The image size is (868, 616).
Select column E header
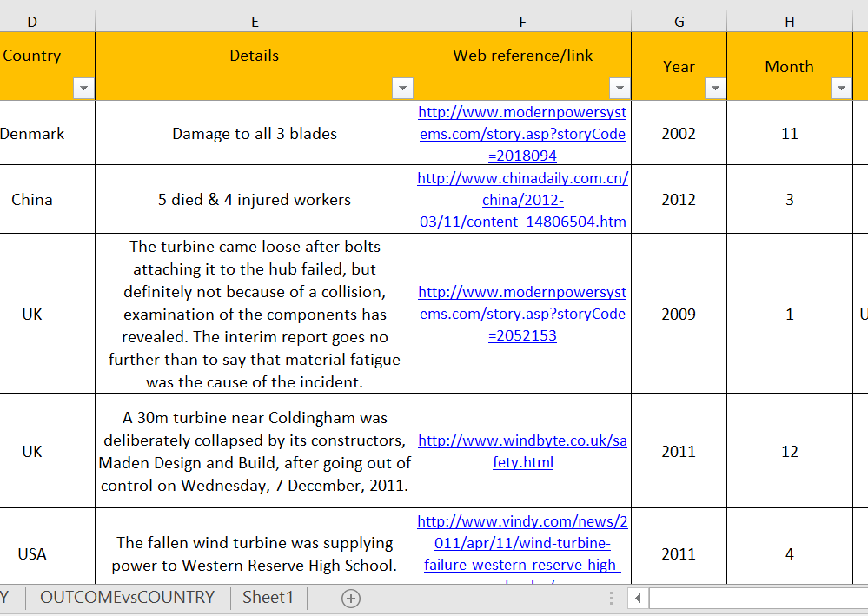coord(255,22)
